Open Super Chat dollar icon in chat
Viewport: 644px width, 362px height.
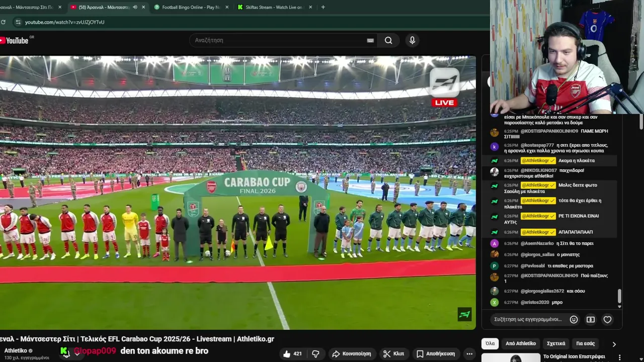[591, 319]
